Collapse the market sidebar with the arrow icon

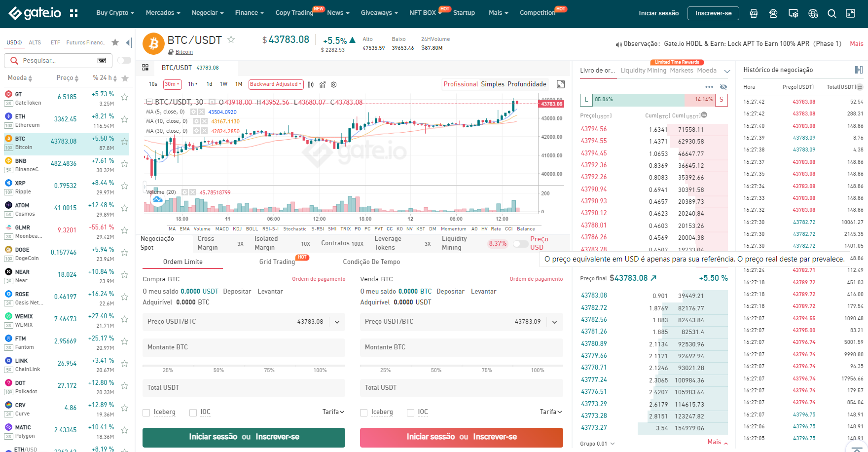[x=129, y=42]
